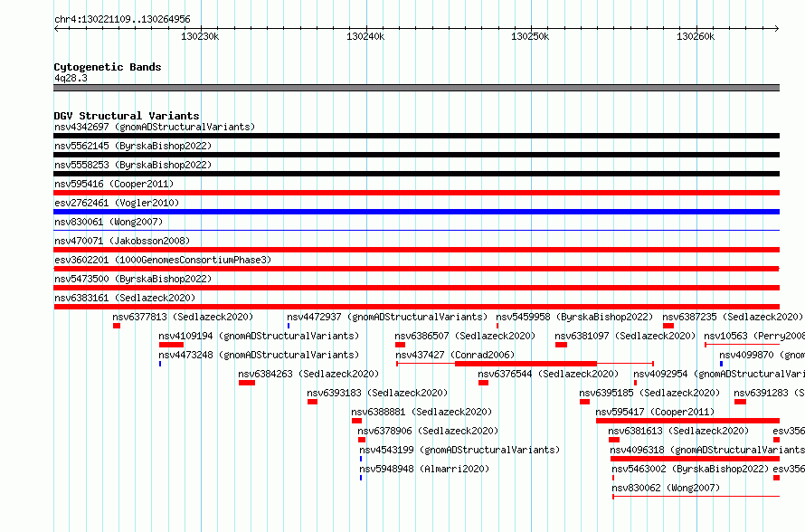The image size is (805, 532).
Task: Click the Cytogenetic Bands track title
Action: pos(108,67)
